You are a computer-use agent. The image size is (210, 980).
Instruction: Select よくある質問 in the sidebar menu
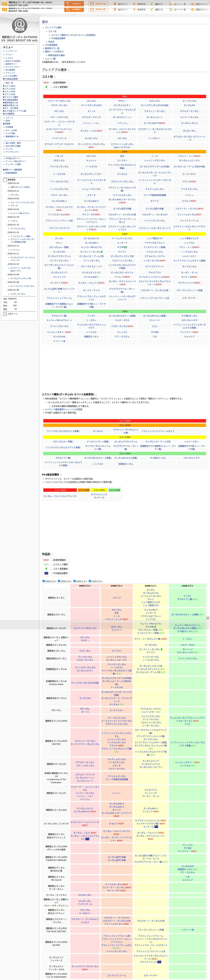click(11, 76)
